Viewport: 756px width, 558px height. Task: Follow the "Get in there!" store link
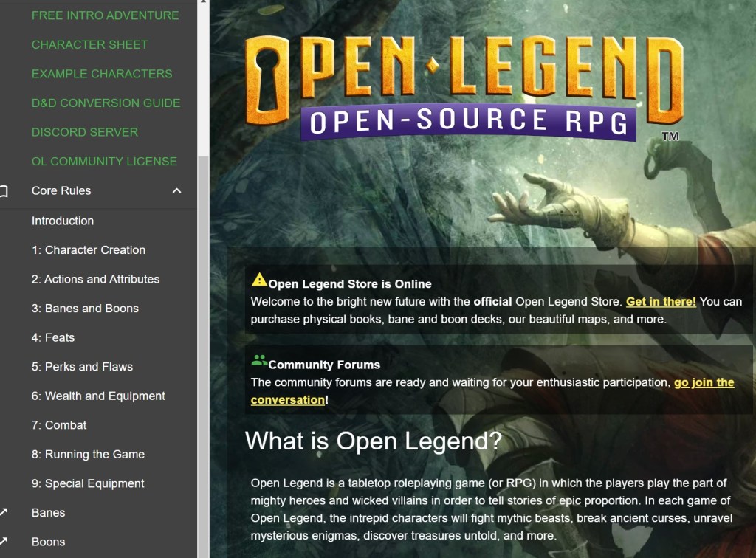click(661, 302)
